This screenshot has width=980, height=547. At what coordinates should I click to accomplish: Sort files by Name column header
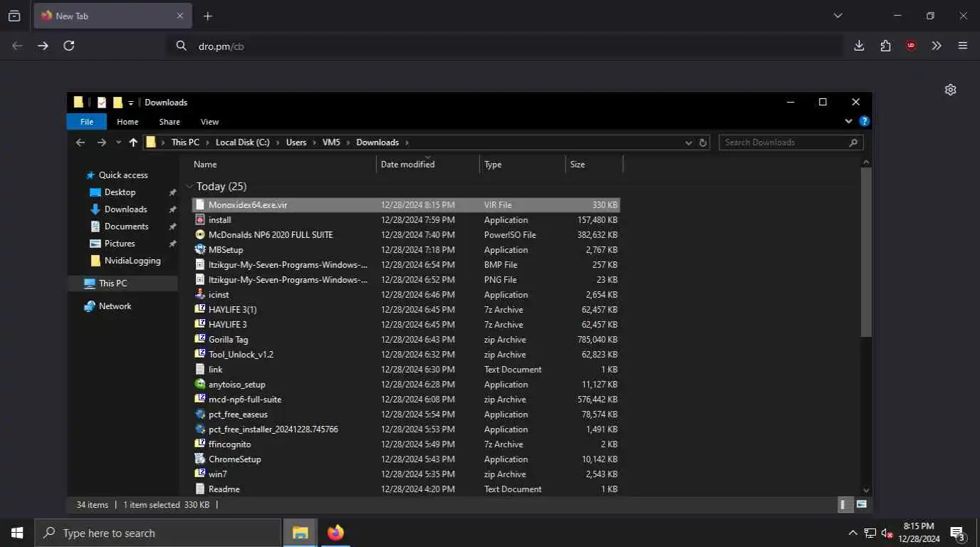tap(283, 165)
